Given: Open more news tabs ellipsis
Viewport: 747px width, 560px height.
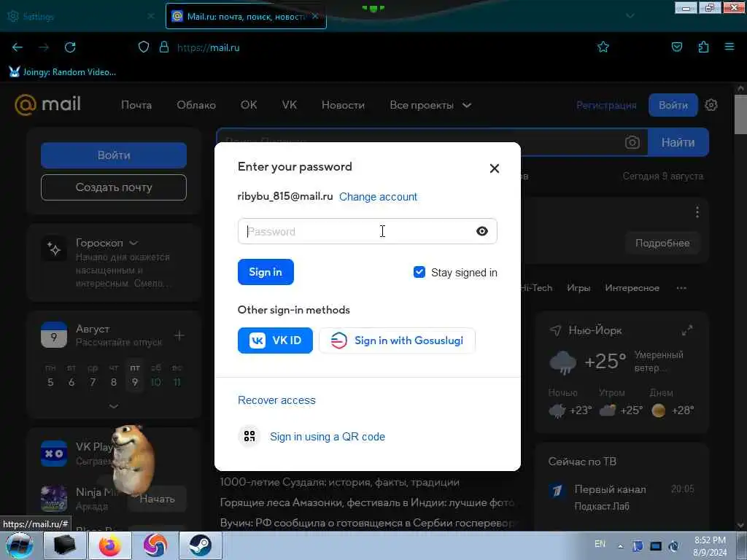Looking at the screenshot, I should [x=681, y=287].
